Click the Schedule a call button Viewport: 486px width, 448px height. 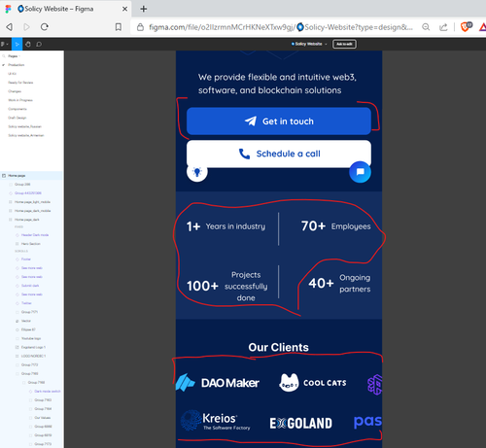point(279,154)
